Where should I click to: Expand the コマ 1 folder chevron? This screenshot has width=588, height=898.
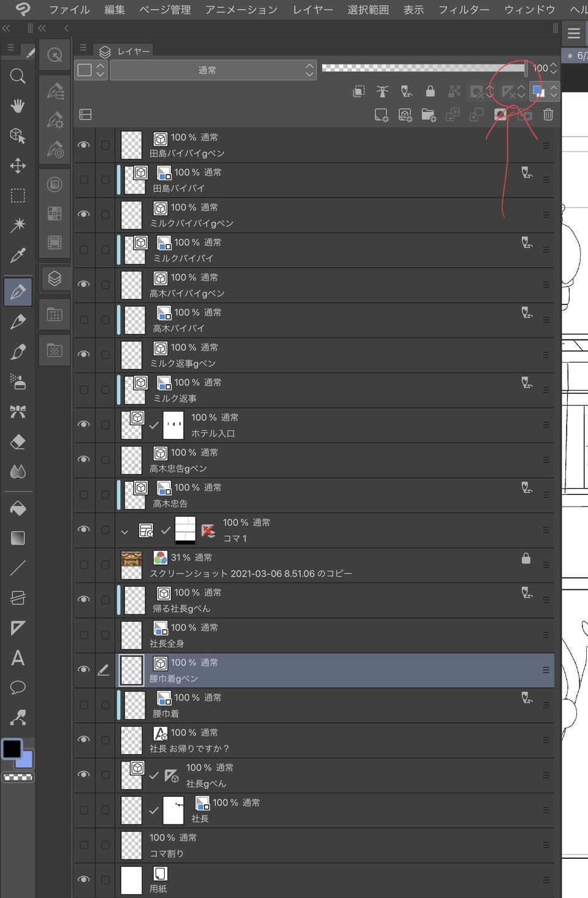click(125, 532)
